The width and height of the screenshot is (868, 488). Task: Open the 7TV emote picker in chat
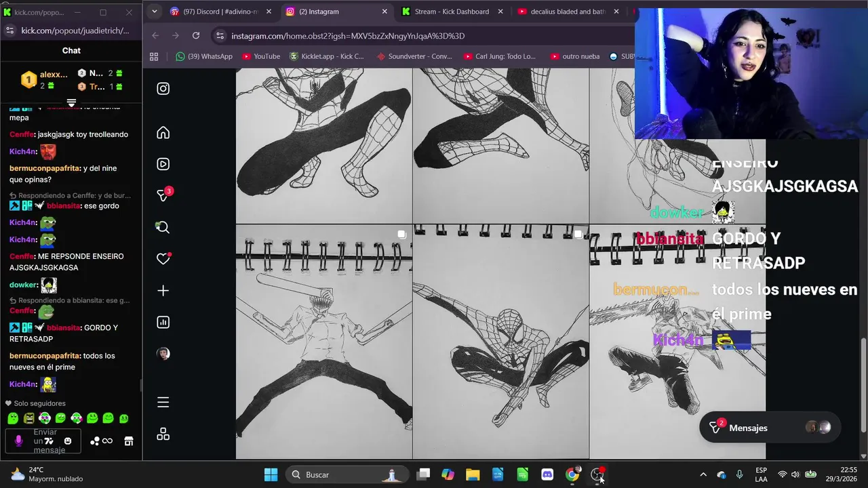tap(49, 441)
